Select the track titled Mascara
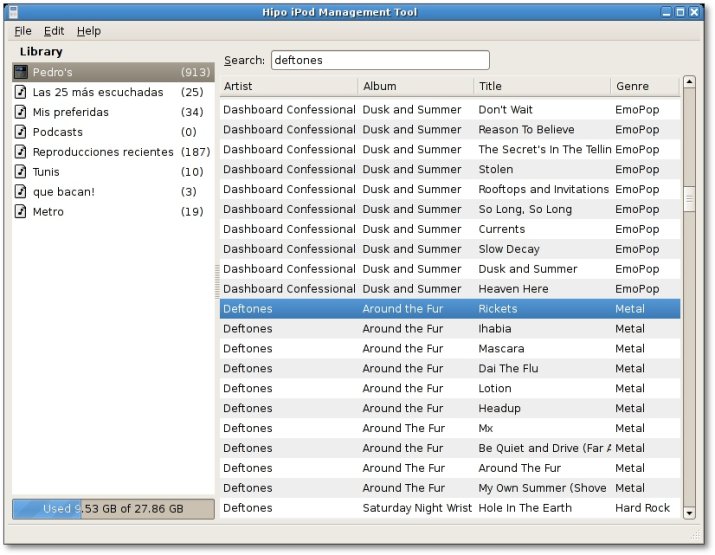Image resolution: width=715 pixels, height=555 pixels. (x=450, y=348)
